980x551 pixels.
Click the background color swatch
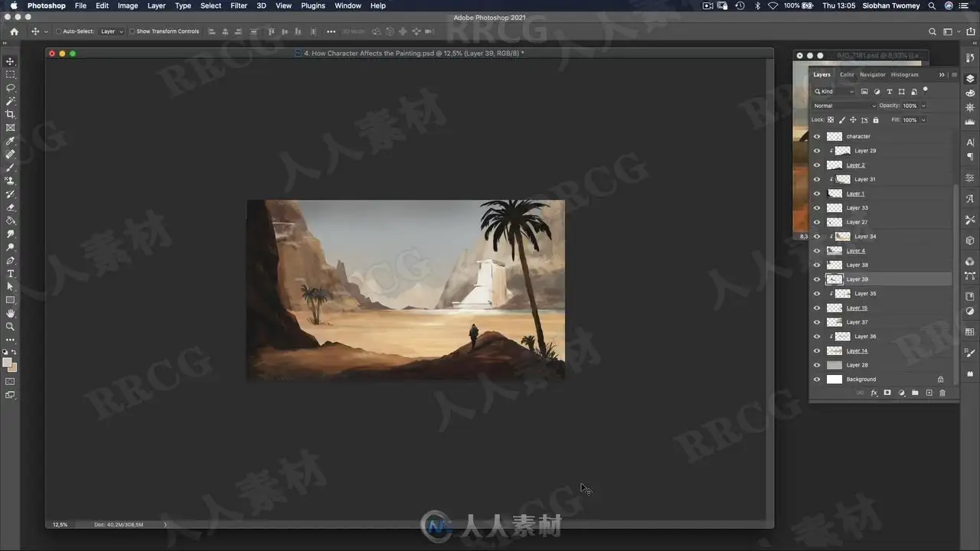coord(12,367)
